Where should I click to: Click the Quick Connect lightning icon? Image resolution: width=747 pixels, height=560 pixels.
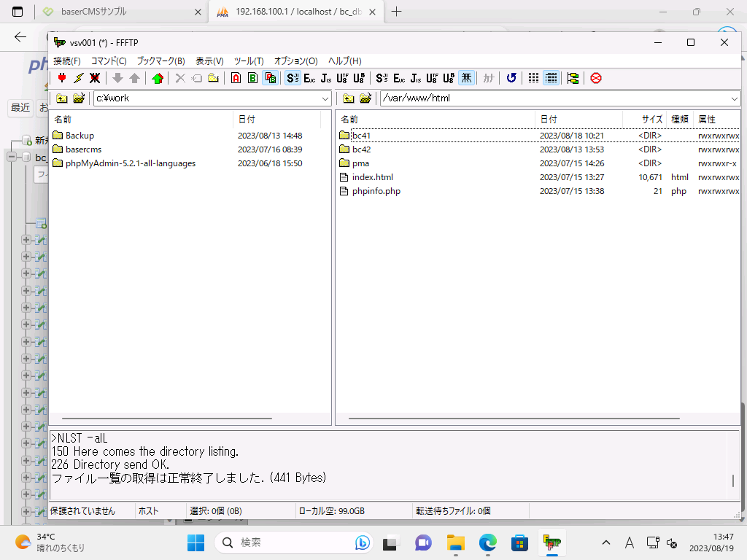pos(79,78)
